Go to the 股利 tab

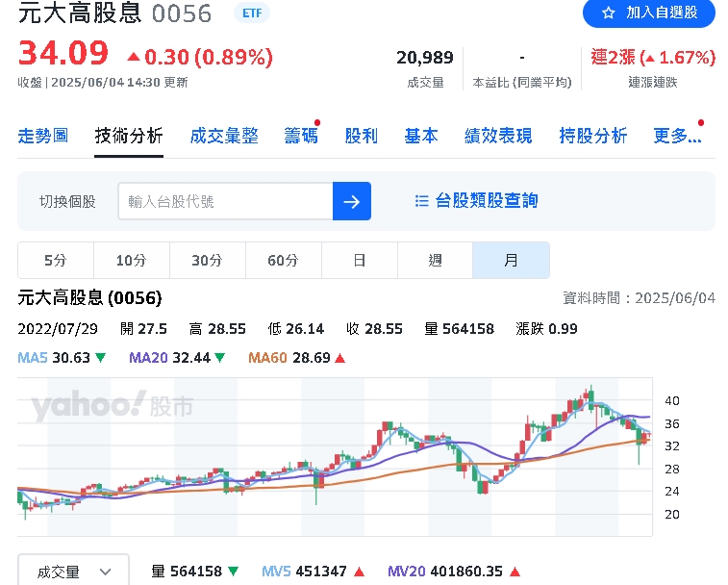(362, 136)
